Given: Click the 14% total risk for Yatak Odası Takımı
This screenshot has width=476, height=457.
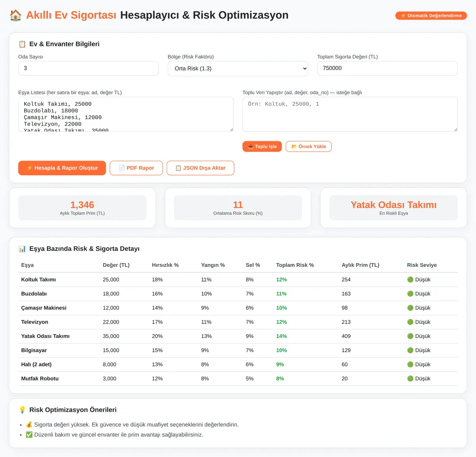Looking at the screenshot, I should coord(282,336).
